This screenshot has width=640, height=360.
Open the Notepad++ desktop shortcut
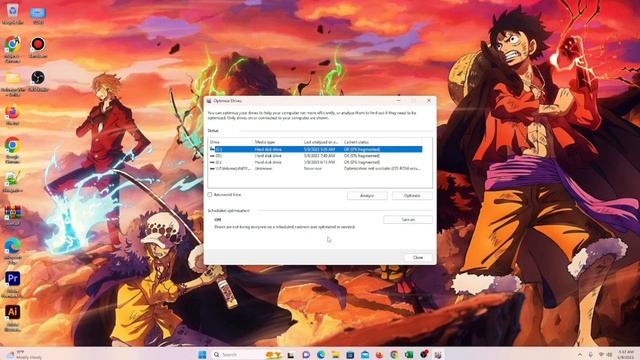12,180
